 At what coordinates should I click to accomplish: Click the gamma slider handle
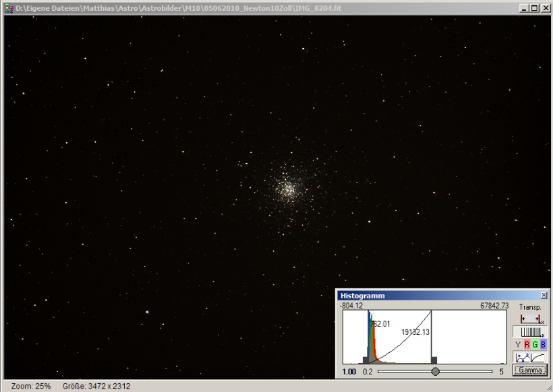point(435,371)
